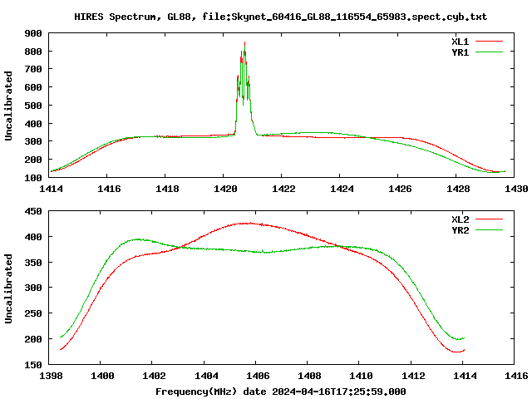Click the Frequency(MHz) date axis label

pyautogui.click(x=281, y=392)
